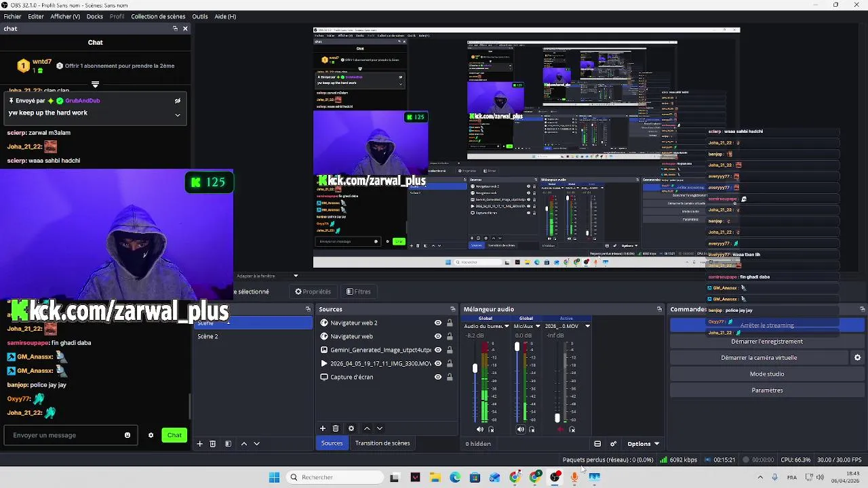
Task: Mute the Mic/Aux channel
Action: (x=520, y=429)
